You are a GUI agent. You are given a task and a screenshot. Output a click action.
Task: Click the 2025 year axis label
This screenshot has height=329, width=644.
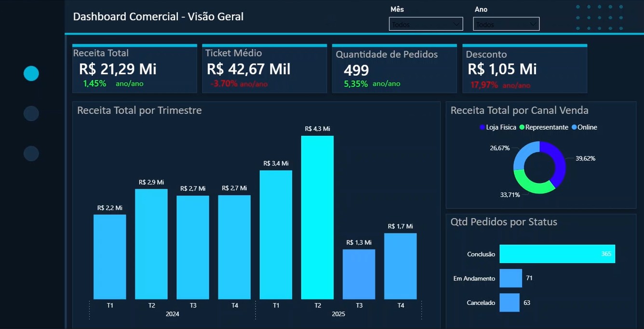338,314
